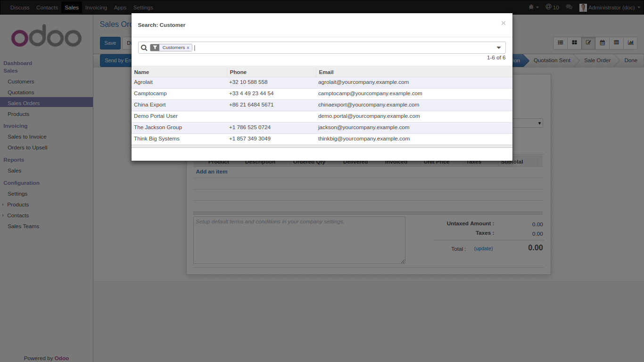Open the conversations chat icon
644x362 pixels.
tap(569, 7)
